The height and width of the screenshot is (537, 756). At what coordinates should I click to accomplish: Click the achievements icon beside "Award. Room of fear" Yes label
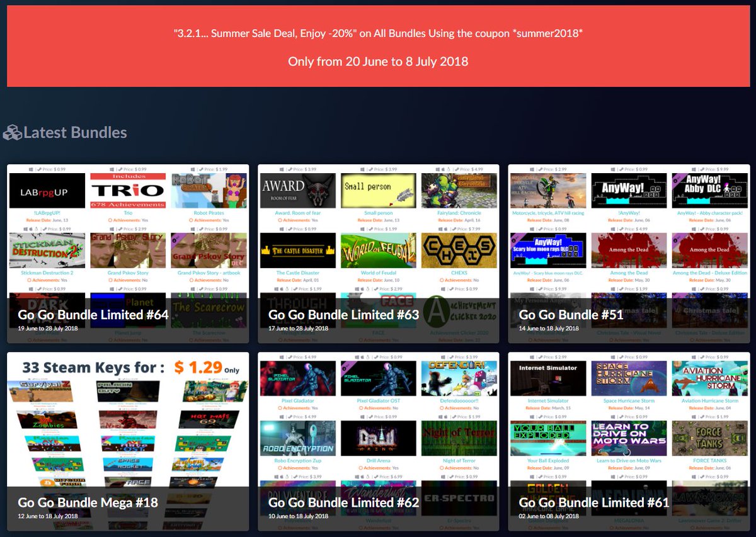pyautogui.click(x=280, y=220)
